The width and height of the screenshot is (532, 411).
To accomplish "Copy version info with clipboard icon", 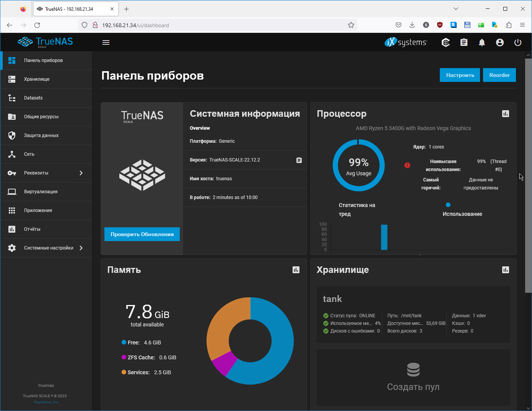I will click(x=299, y=160).
